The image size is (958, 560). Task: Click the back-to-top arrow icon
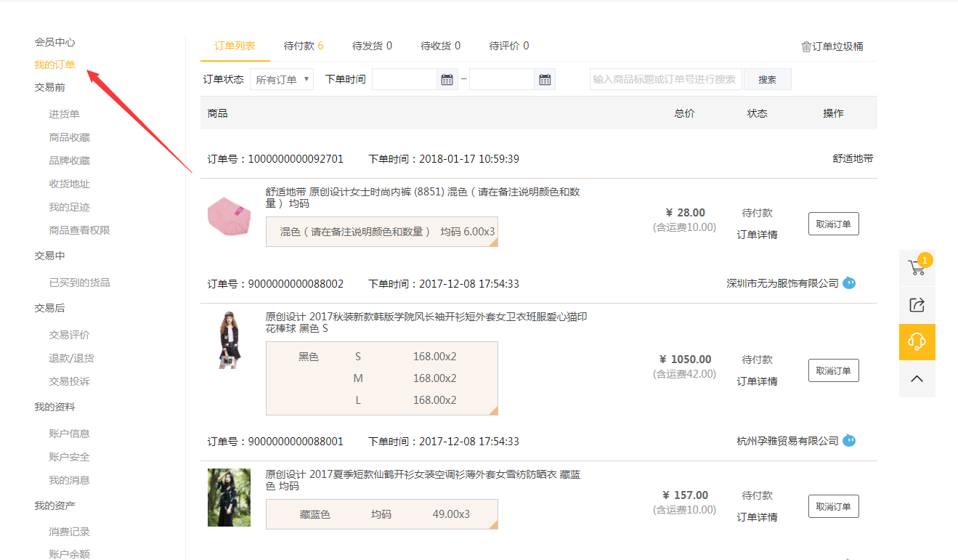coord(917,378)
